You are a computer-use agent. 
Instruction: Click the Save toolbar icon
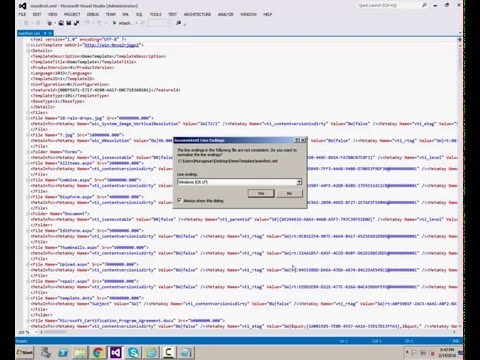(x=69, y=23)
